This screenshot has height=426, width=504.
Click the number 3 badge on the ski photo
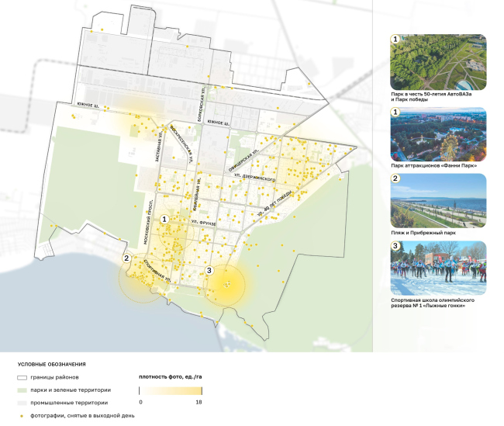tap(395, 247)
